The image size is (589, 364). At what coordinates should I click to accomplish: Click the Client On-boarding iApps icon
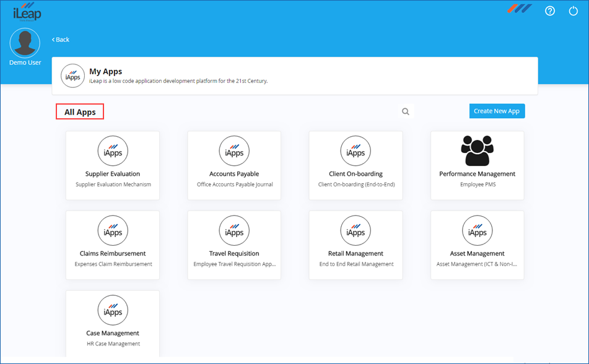356,150
